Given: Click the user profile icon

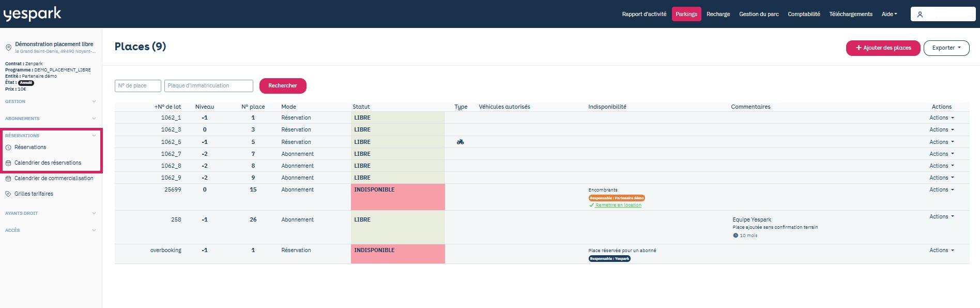Looking at the screenshot, I should (920, 14).
